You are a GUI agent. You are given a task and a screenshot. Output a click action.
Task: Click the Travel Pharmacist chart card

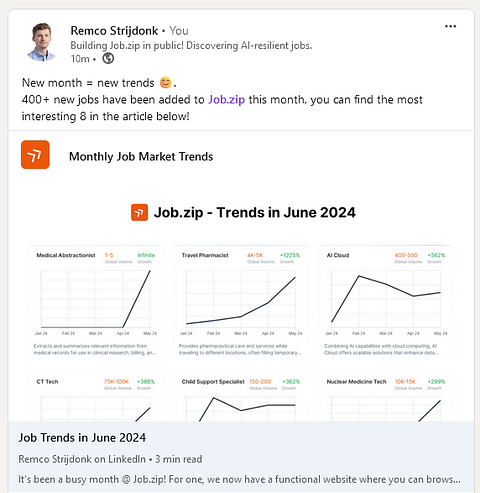(241, 303)
